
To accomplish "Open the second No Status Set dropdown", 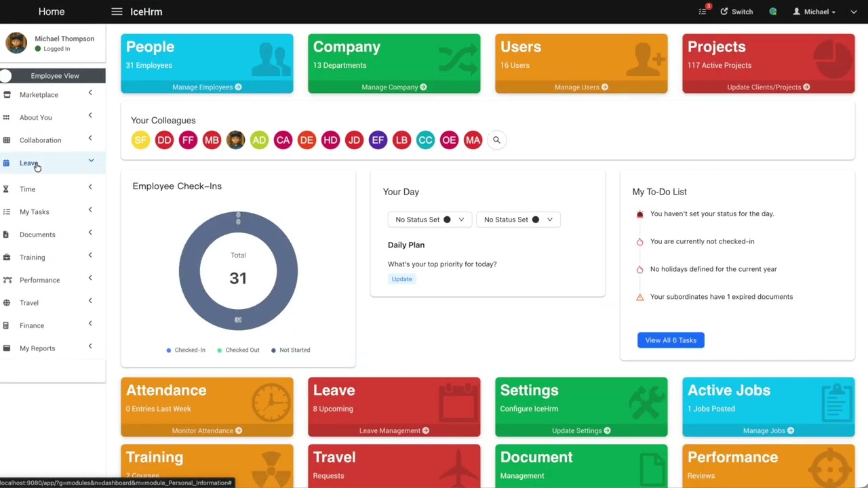I will 518,220.
